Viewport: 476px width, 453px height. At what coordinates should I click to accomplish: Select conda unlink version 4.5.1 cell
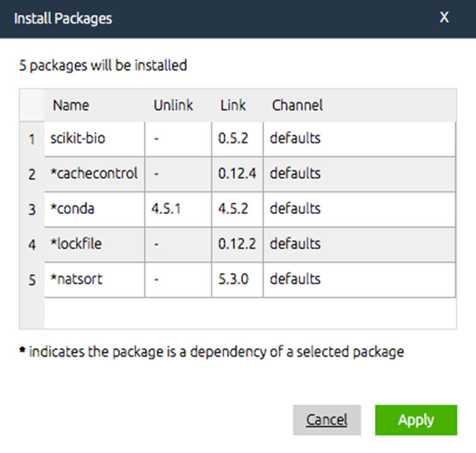(x=178, y=210)
